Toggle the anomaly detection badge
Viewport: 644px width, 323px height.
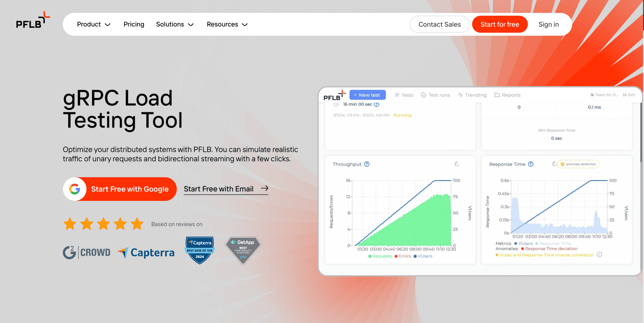click(x=578, y=164)
